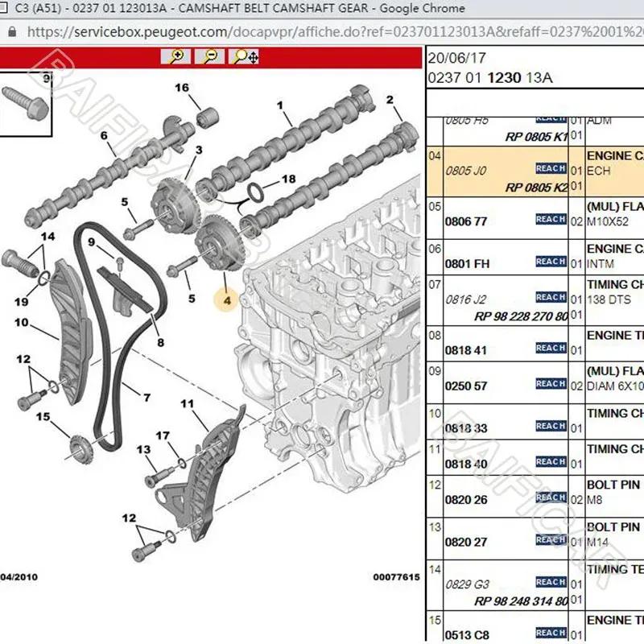Viewport: 644px width, 644px height.
Task: Click the zoom out magnifier icon
Action: point(209,56)
